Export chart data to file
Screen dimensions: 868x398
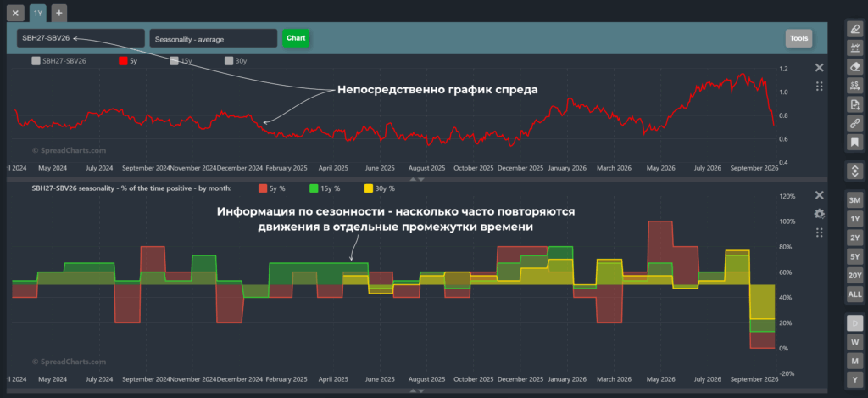coord(854,104)
